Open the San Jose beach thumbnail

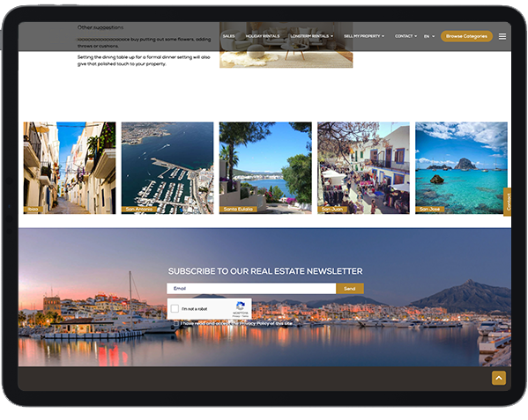pos(461,168)
